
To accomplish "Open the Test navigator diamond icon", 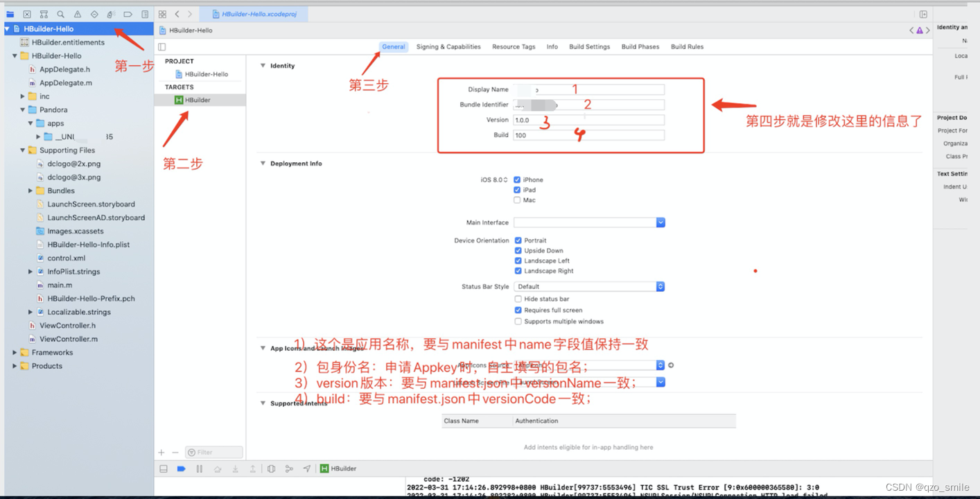I will 94,14.
